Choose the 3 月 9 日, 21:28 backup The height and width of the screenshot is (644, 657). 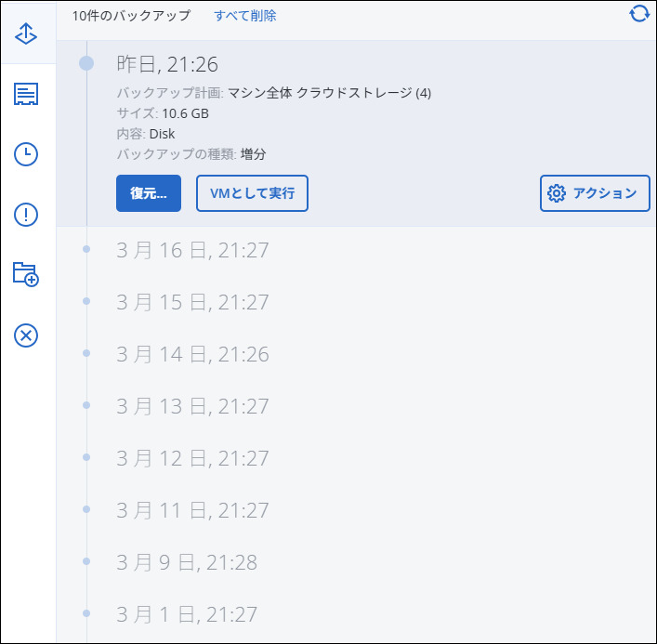187,562
